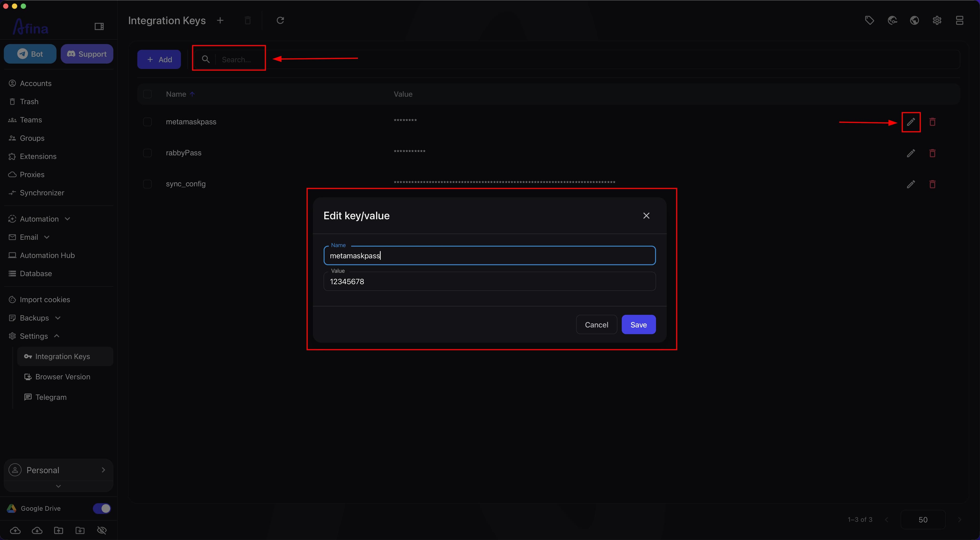980x540 pixels.
Task: Select Integration Keys submenu item
Action: [65, 357]
